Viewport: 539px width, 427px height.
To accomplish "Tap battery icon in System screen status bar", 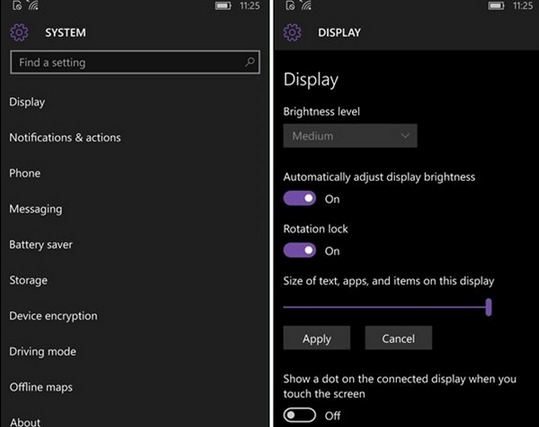I will point(223,6).
